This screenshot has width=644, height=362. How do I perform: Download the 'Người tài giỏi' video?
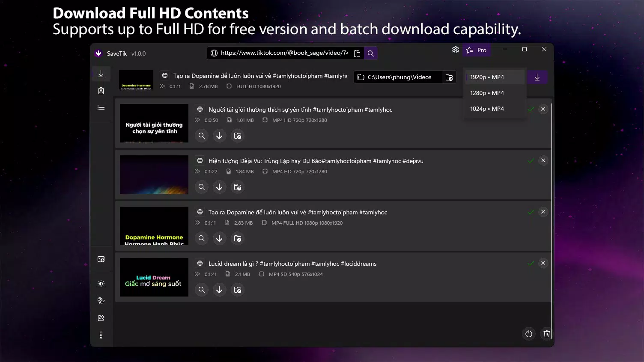(x=219, y=136)
